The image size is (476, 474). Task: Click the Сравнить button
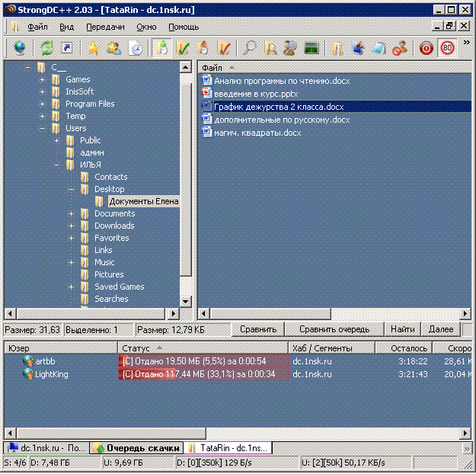click(x=258, y=329)
